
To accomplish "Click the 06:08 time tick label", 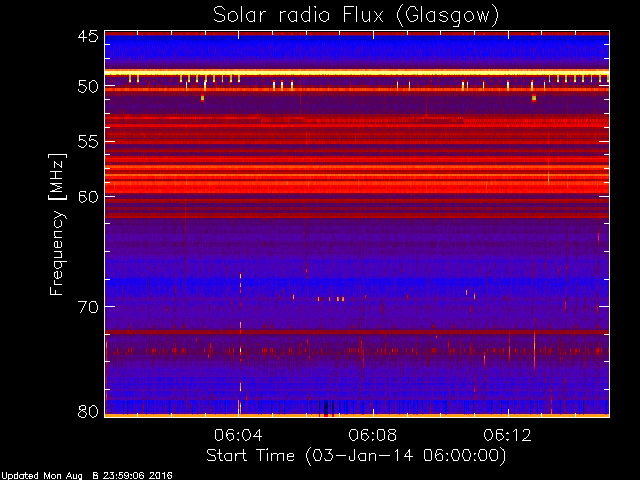I will click(373, 435).
